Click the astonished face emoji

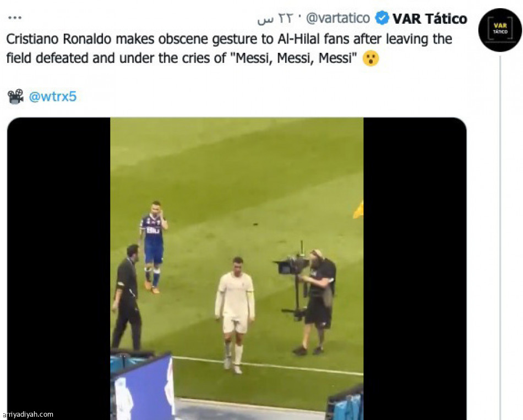pyautogui.click(x=371, y=58)
